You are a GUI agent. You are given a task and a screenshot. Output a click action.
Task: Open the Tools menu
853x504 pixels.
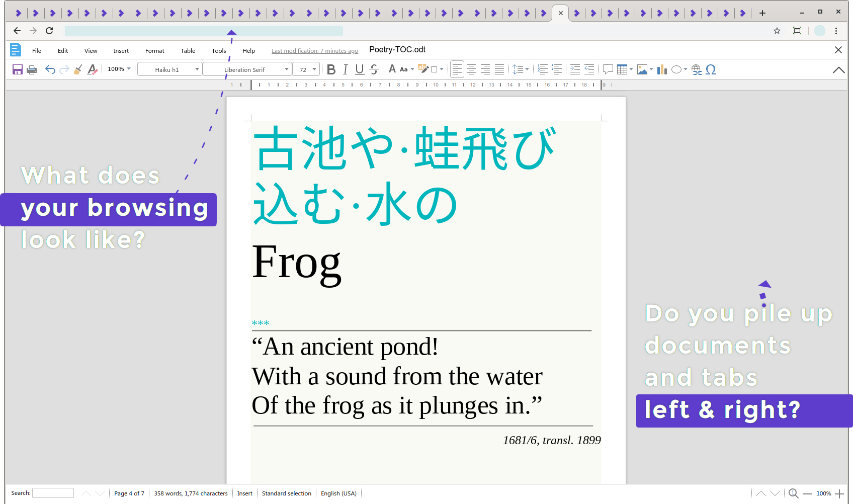pyautogui.click(x=219, y=51)
